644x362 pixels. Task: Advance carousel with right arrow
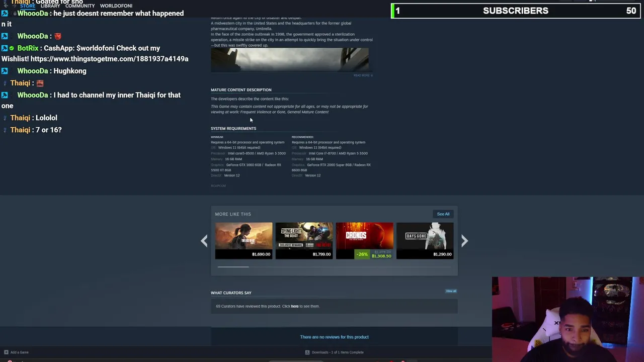point(464,241)
